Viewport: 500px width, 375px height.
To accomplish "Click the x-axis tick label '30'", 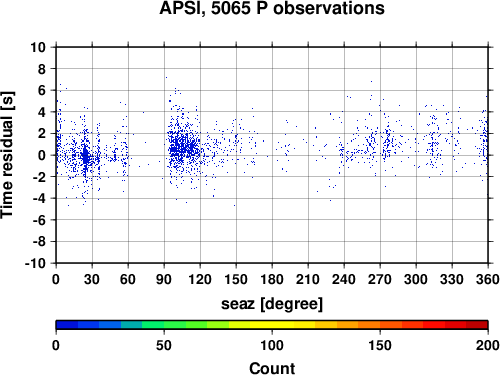I will (x=92, y=279).
